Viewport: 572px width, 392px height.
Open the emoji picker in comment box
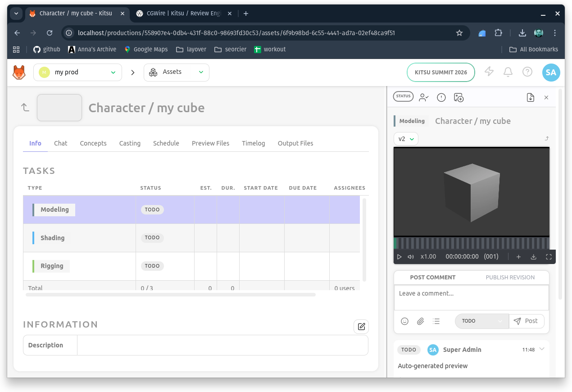tap(404, 321)
